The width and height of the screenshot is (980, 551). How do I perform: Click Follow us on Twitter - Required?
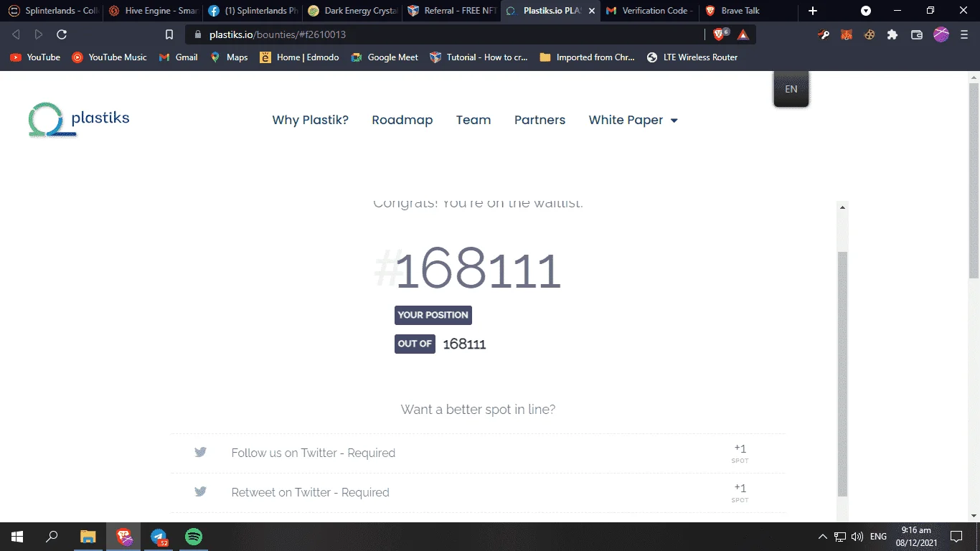314,453
